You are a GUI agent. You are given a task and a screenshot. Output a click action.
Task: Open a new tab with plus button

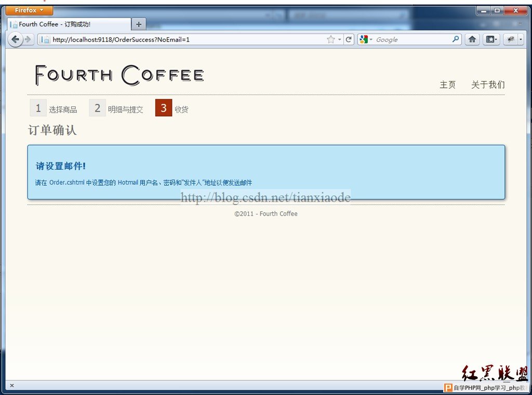click(138, 24)
